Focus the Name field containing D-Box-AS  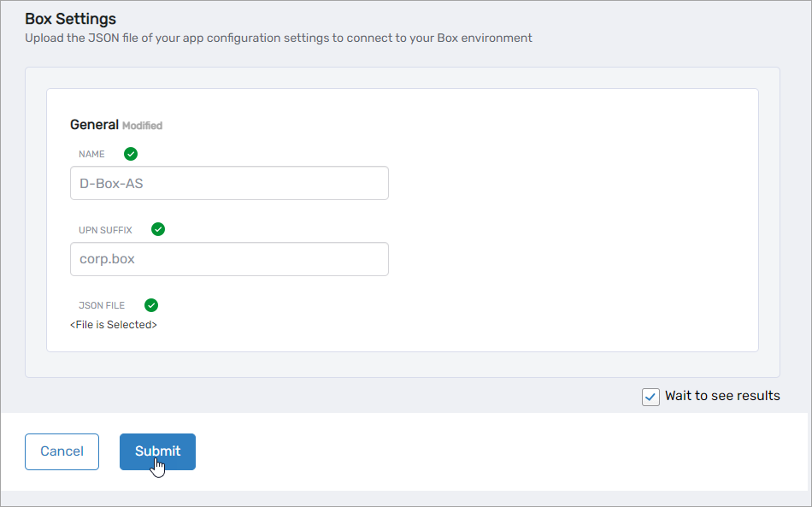click(x=229, y=183)
